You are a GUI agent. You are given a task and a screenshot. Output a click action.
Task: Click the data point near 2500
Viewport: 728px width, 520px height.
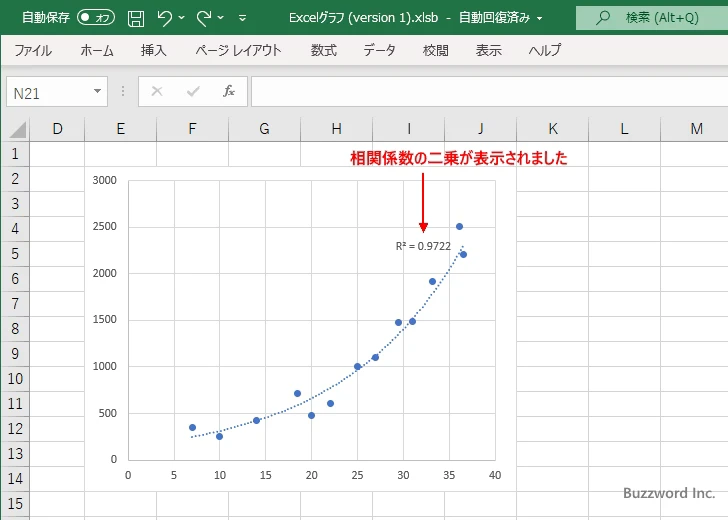(x=459, y=227)
